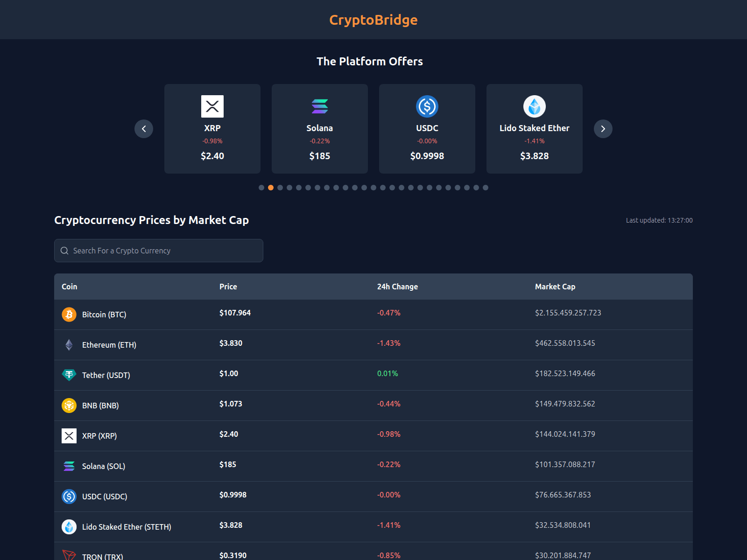Click Tether 24h change 0.01%

(x=388, y=373)
